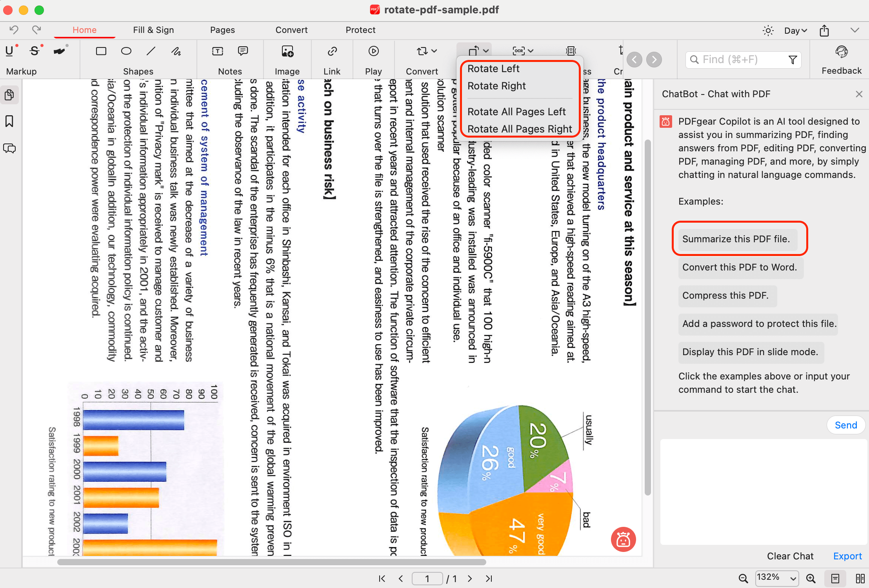Open the Play multimedia tool
Screen dimensions: 869x588
tap(373, 51)
